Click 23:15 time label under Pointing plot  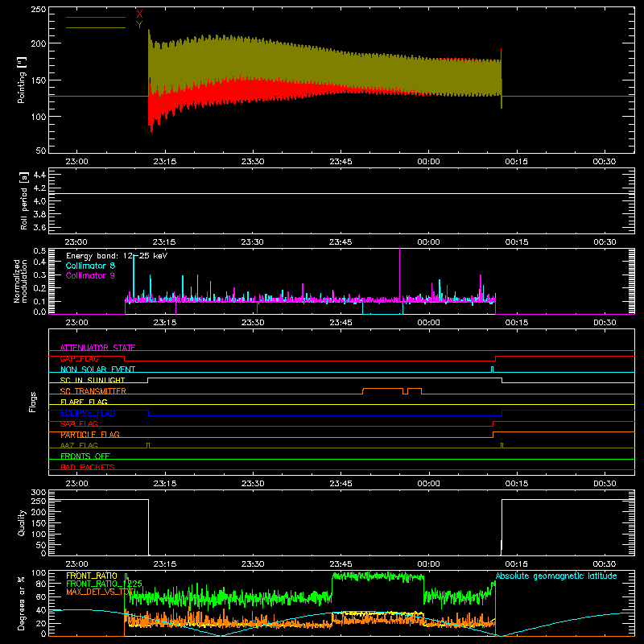165,162
